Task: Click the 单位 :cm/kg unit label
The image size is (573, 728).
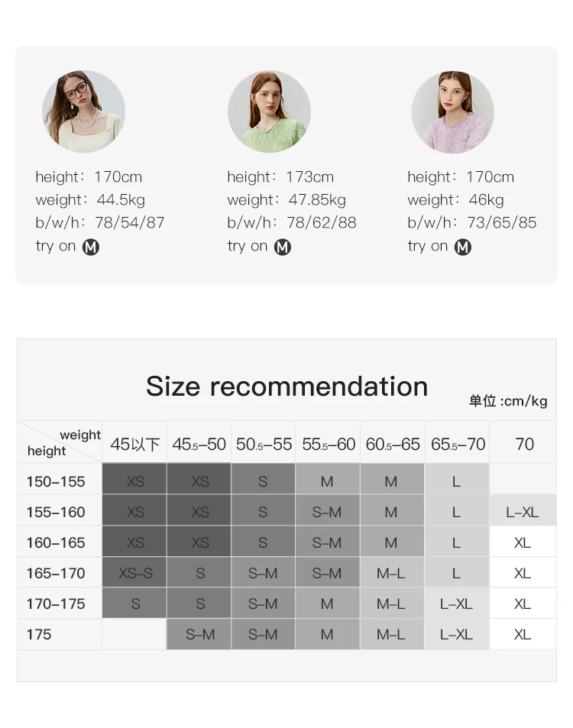Action: tap(508, 401)
